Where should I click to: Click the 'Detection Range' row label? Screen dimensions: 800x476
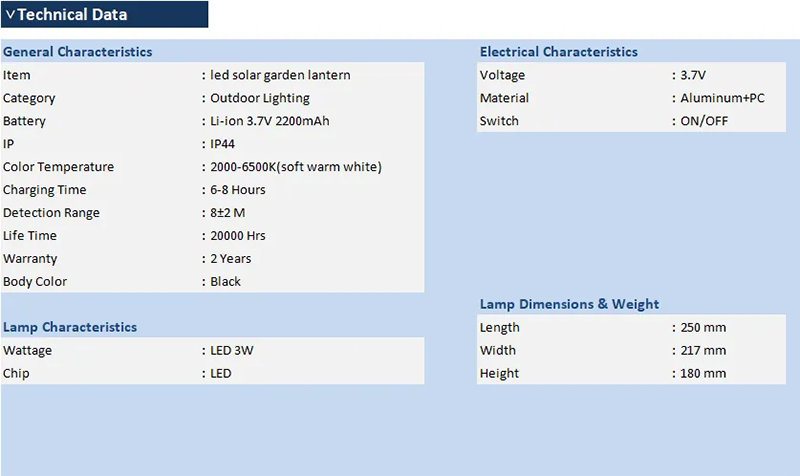[x=51, y=213]
